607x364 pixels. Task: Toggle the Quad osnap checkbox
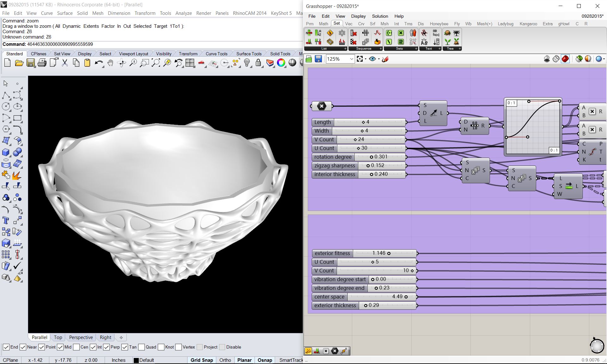141,347
